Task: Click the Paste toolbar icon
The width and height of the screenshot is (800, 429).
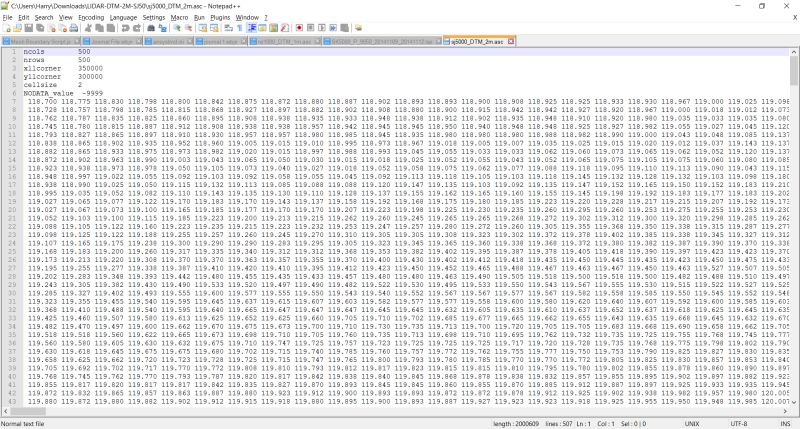Action: (x=111, y=28)
